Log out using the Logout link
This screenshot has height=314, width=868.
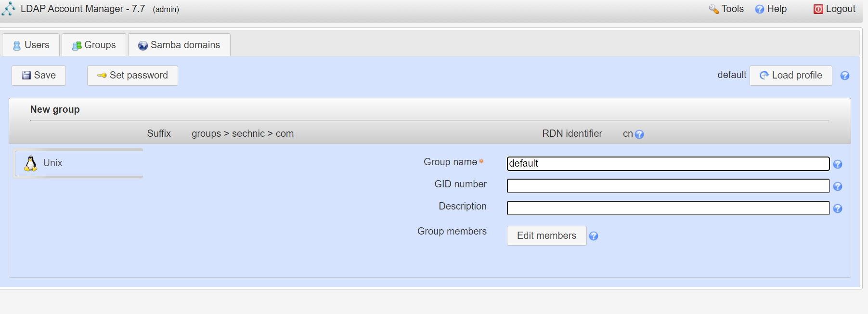834,9
